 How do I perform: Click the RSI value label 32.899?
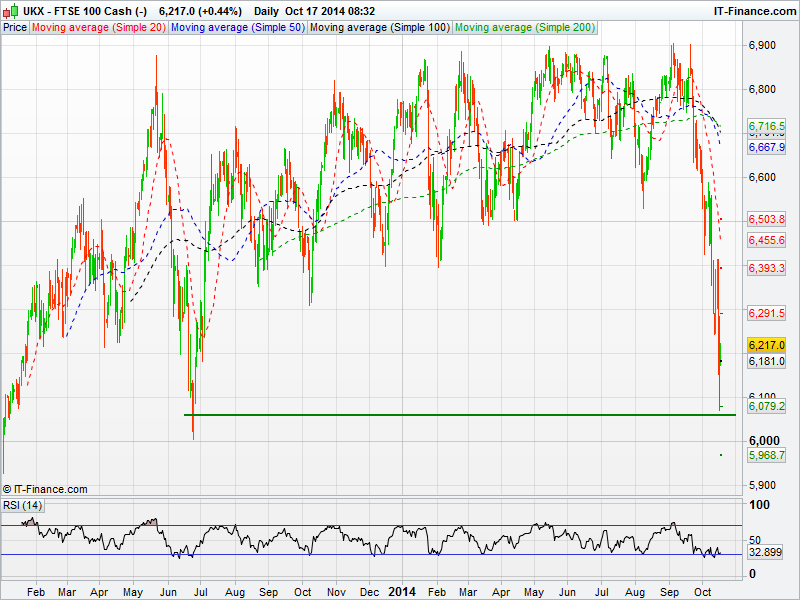765,551
